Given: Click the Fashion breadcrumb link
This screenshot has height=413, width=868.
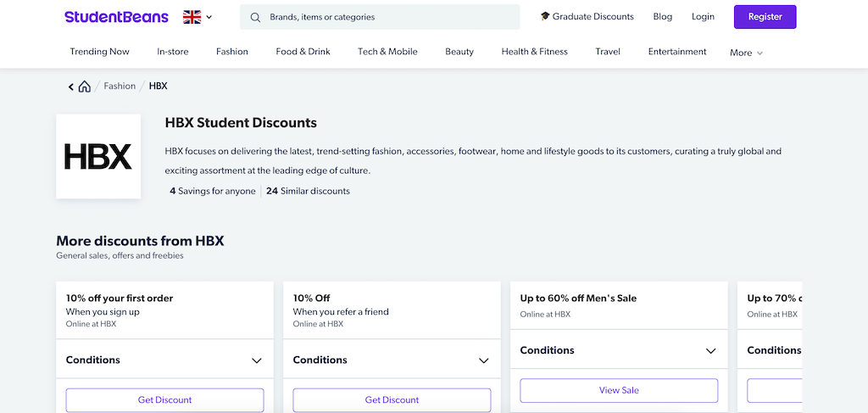Looking at the screenshot, I should pos(120,86).
